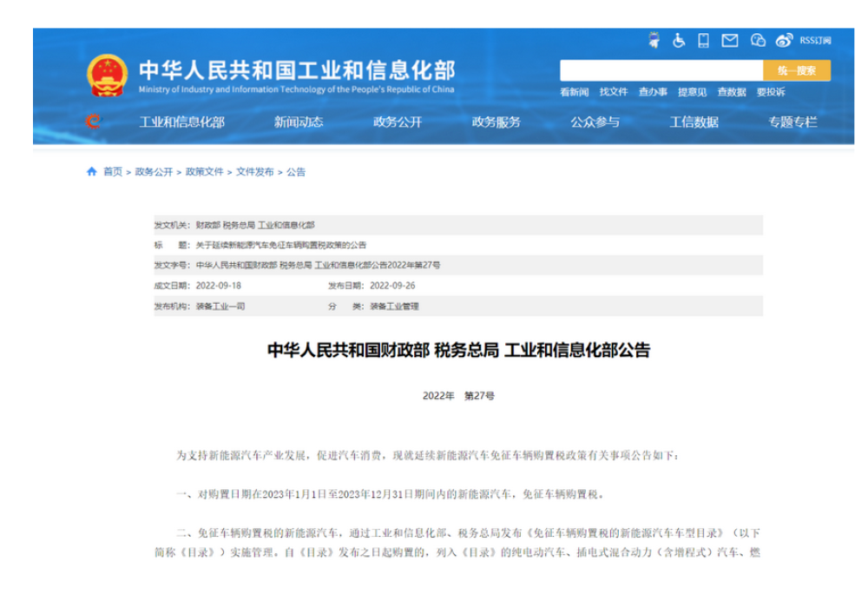Click the issuing agency text 财政部 税务总局 工业和信息化部

point(255,225)
